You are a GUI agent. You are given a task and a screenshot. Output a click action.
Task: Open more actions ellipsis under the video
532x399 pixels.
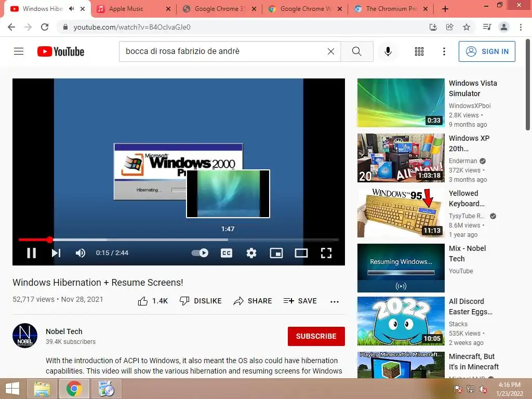click(x=335, y=302)
